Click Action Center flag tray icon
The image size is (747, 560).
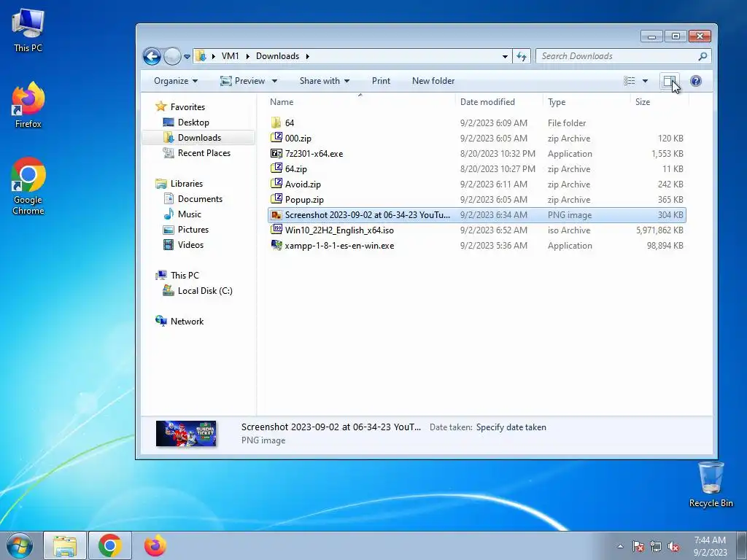pos(638,547)
